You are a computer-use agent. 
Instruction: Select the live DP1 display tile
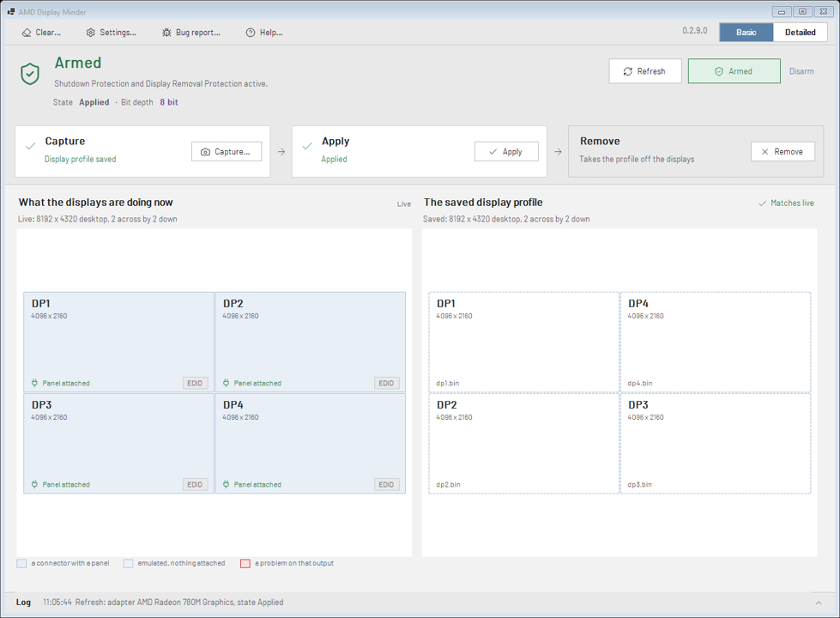(x=119, y=342)
